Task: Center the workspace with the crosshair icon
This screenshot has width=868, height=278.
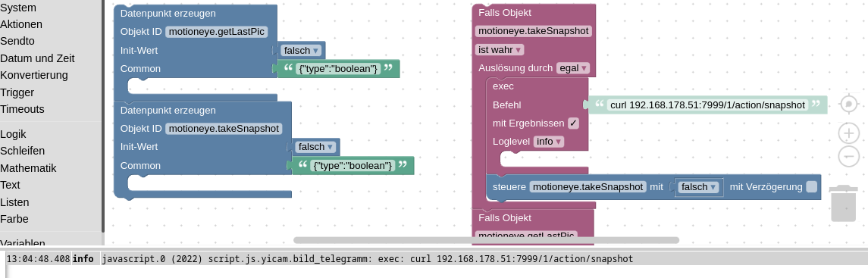Action: (848, 104)
